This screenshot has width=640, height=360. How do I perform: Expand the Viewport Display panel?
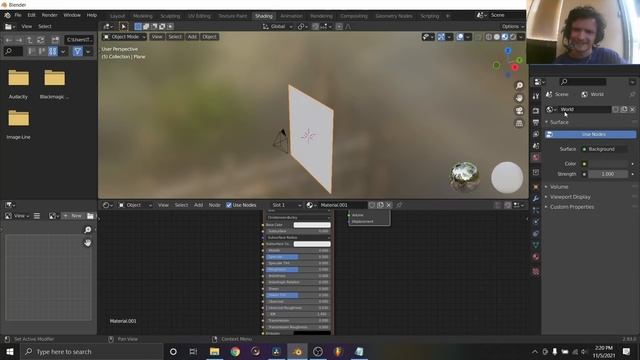(x=570, y=197)
